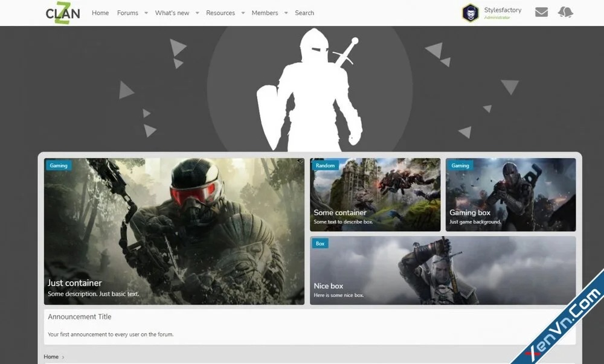The height and width of the screenshot is (364, 604).
Task: Click the Stylesfactory user avatar
Action: coord(471,13)
